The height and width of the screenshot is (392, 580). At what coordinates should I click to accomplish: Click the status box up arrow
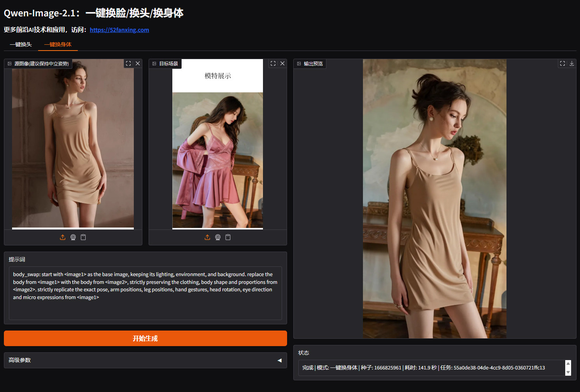(568, 364)
